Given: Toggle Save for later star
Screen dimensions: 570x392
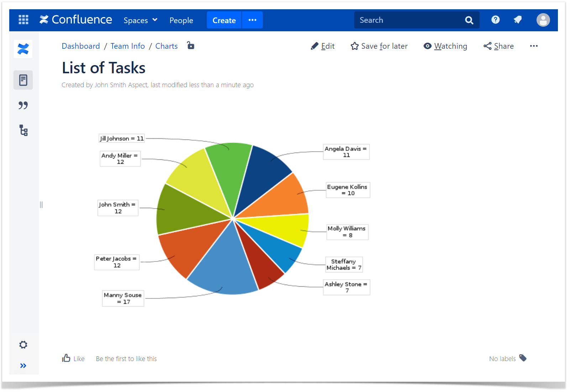Looking at the screenshot, I should 379,46.
